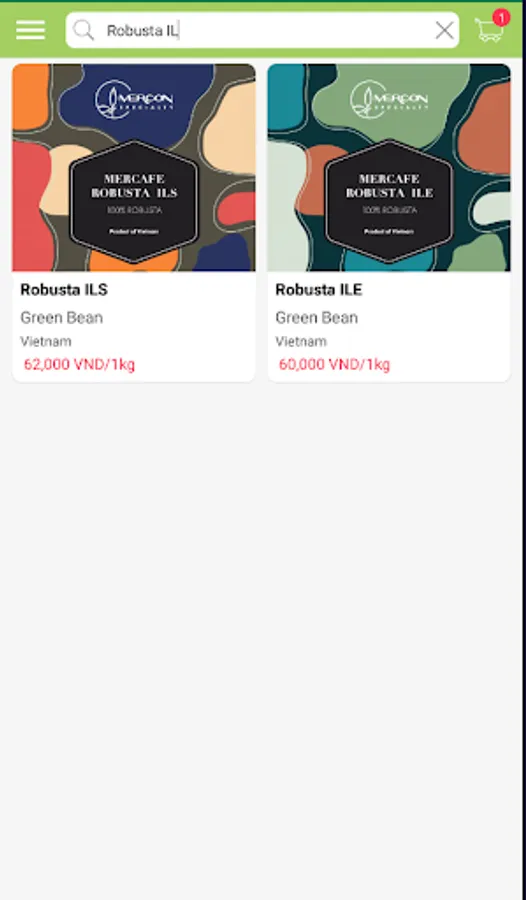This screenshot has height=900, width=526.
Task: Click Mercon logo on Robusta ILE image
Action: click(x=389, y=99)
